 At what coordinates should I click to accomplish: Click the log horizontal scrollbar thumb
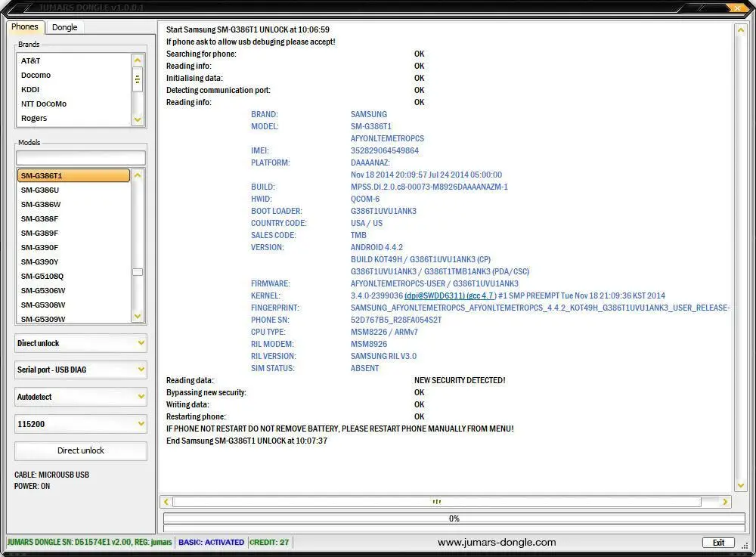[437, 502]
